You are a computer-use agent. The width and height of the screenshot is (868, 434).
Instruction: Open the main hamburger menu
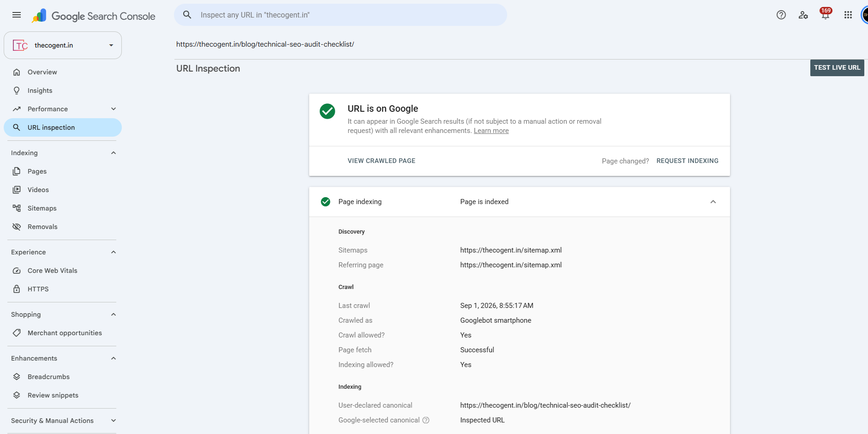(x=17, y=15)
